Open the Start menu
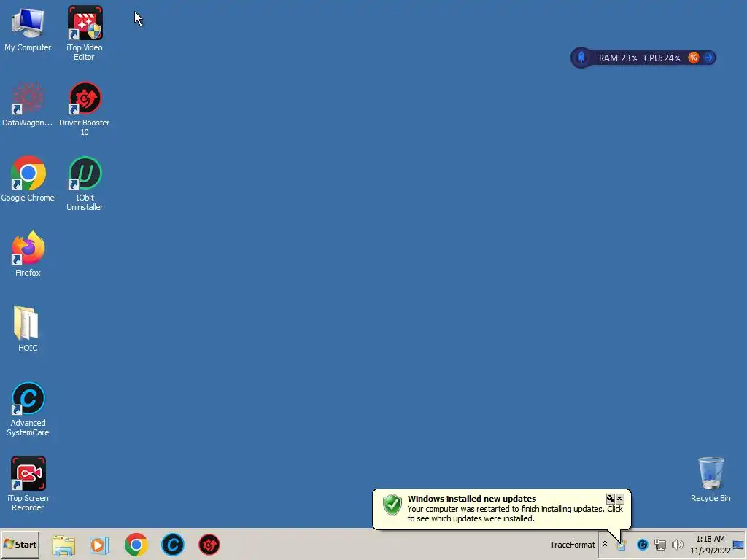 [20, 544]
